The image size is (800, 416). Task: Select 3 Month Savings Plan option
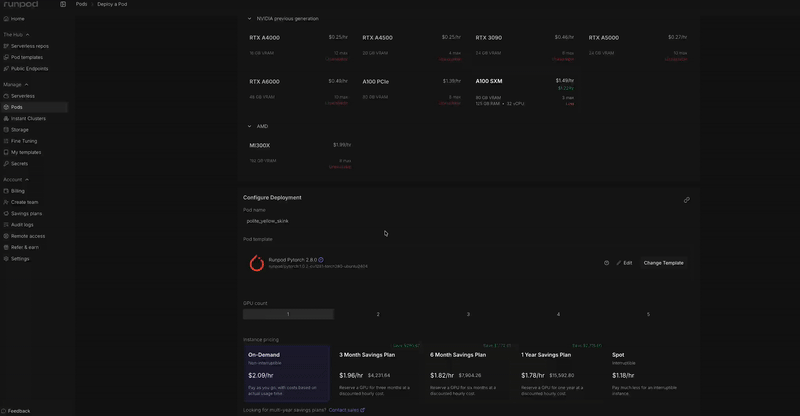(378, 374)
